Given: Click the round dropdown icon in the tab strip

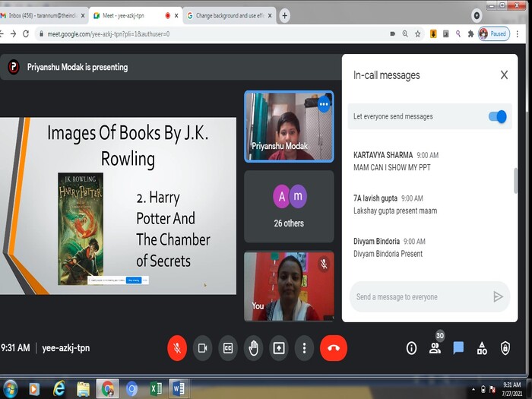Looking at the screenshot, I should coord(477,16).
